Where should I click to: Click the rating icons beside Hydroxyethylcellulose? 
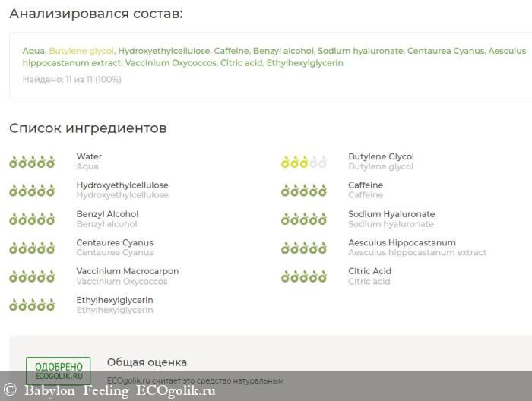tap(32, 191)
